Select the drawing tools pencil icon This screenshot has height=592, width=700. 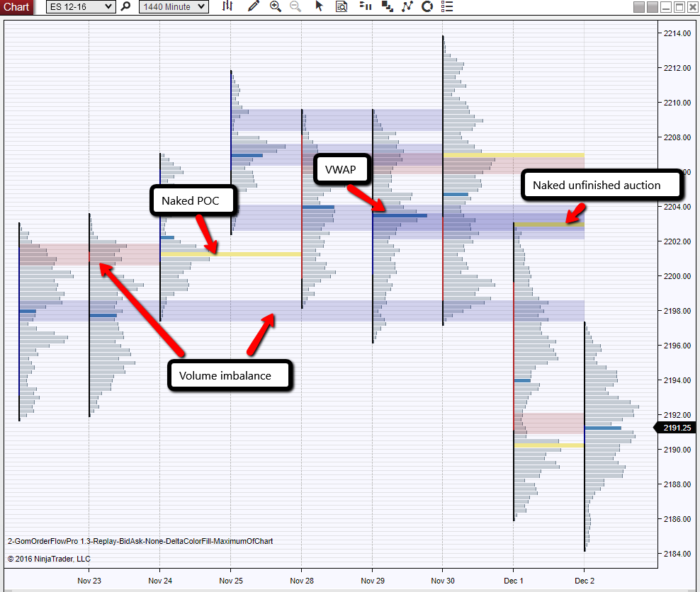pyautogui.click(x=253, y=6)
